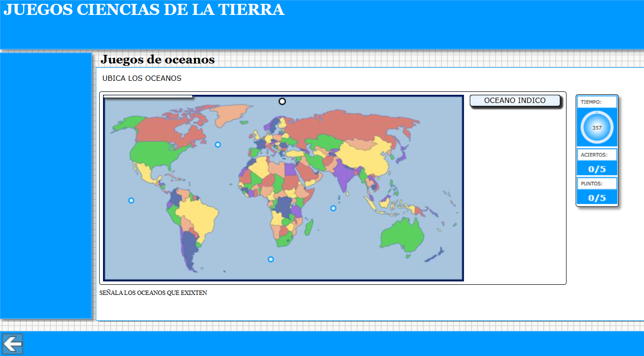
Task: Click the white progress bar above the map
Action: (148, 97)
